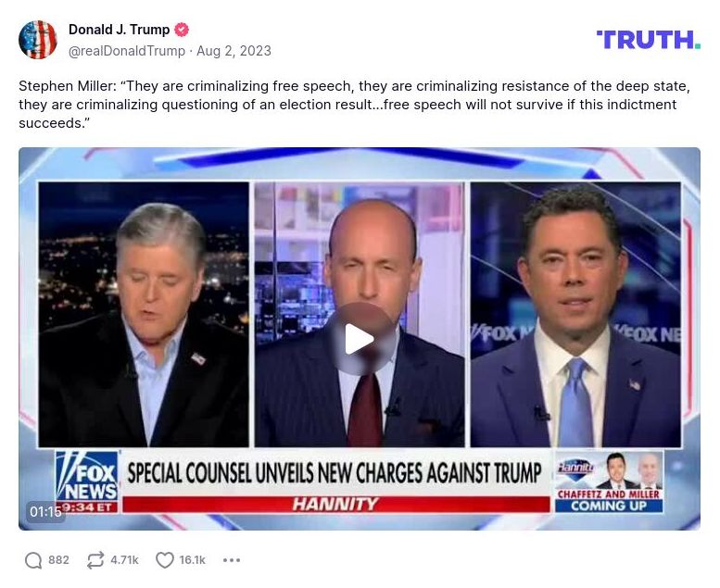The height and width of the screenshot is (588, 720).
Task: Click the ReTruth repost icon
Action: tap(95, 560)
